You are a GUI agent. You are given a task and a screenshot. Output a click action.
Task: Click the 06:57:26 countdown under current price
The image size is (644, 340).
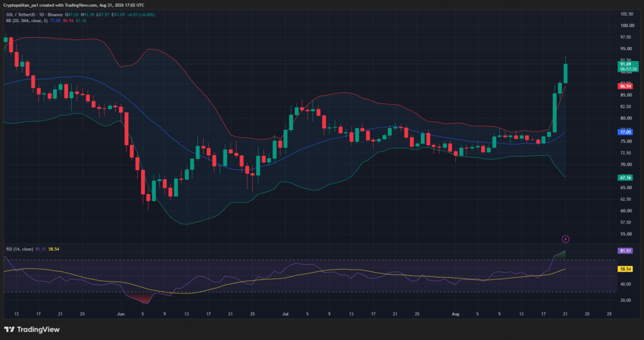629,69
